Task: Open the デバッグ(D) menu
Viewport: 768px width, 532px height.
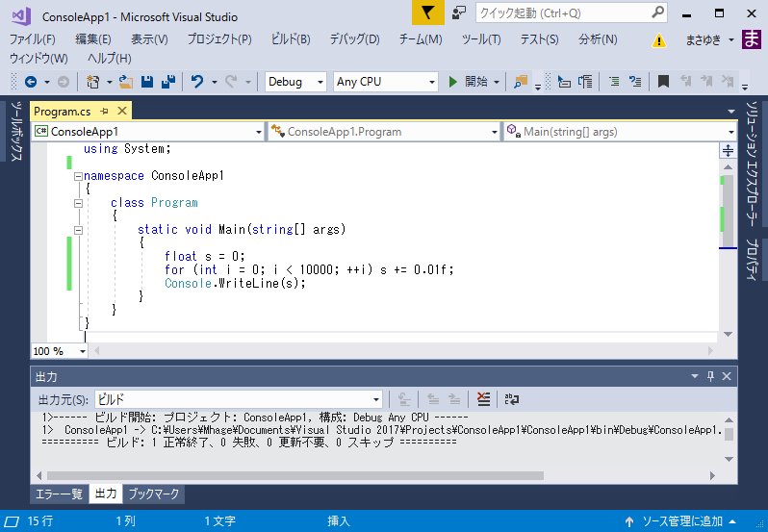Action: (x=354, y=39)
